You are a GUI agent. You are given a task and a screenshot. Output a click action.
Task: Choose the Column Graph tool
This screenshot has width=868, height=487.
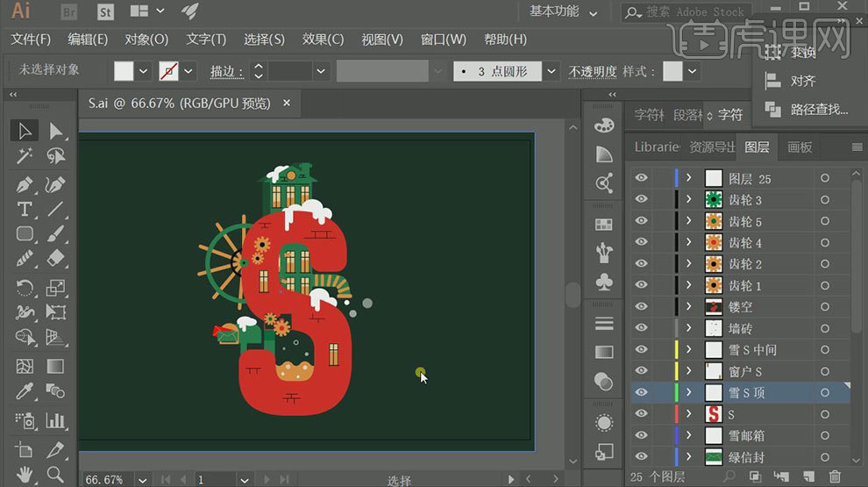pos(55,420)
